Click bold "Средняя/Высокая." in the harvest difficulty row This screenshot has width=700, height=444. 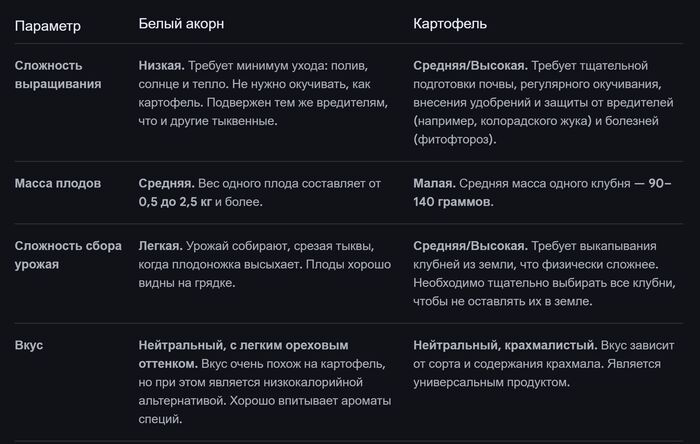point(470,246)
